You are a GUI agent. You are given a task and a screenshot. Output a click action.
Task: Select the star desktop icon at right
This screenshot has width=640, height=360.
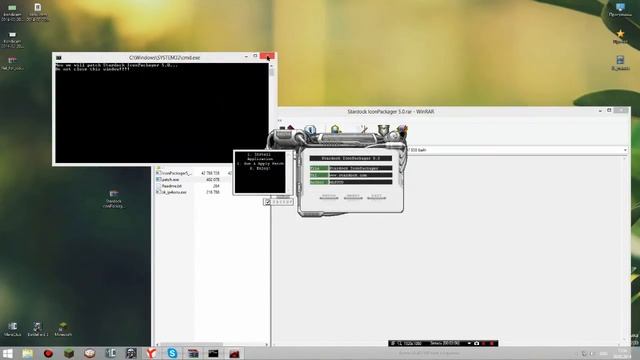coord(620,36)
